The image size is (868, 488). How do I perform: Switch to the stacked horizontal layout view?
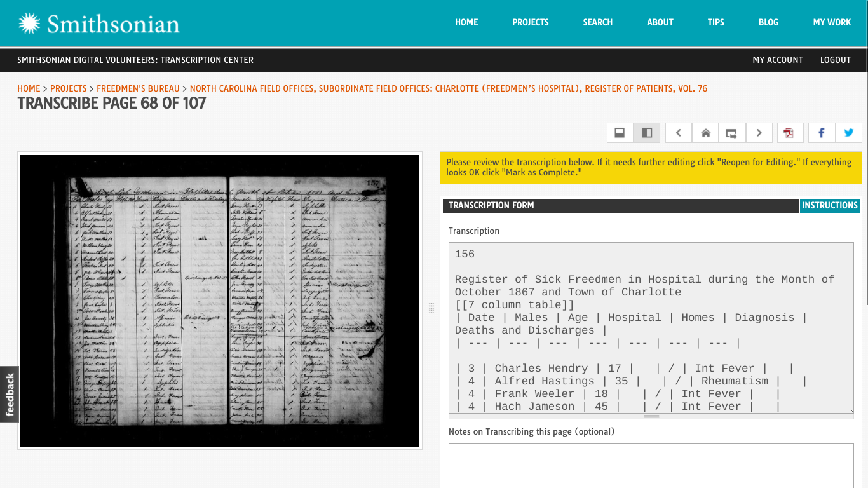pyautogui.click(x=620, y=133)
